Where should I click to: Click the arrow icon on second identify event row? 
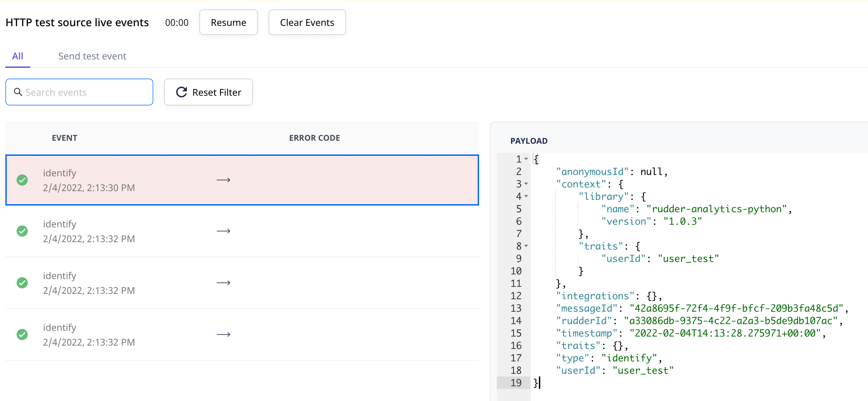tap(224, 231)
